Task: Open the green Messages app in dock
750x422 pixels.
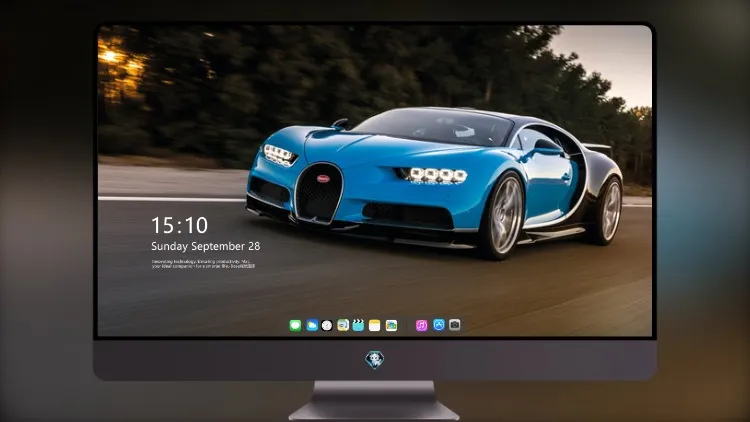Action: click(295, 325)
